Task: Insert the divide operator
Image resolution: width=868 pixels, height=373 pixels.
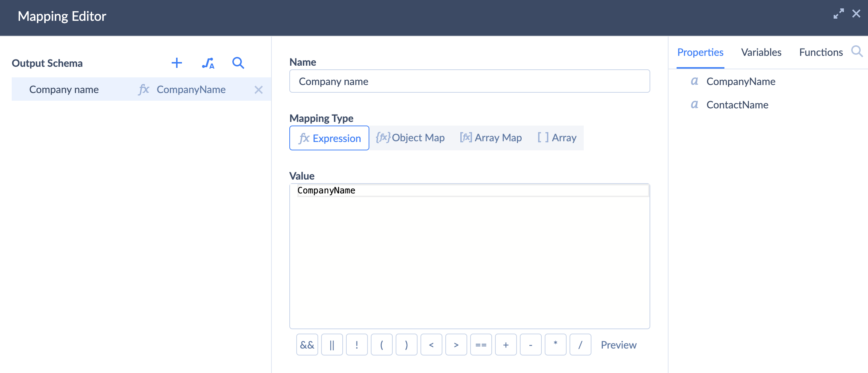Action: click(580, 345)
